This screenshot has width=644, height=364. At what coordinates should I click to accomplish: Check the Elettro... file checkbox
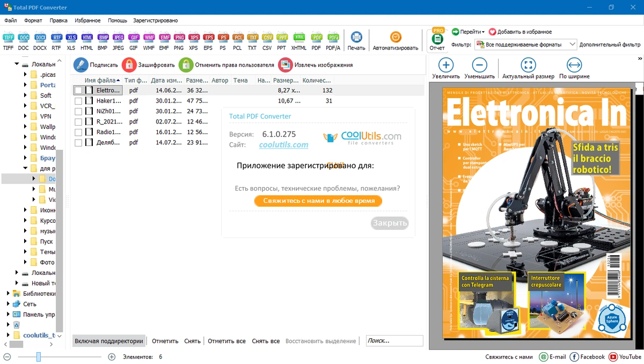coord(78,91)
